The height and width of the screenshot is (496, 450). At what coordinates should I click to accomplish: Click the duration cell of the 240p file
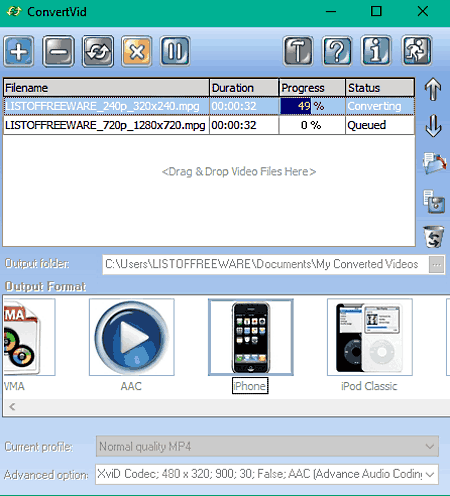click(x=244, y=106)
